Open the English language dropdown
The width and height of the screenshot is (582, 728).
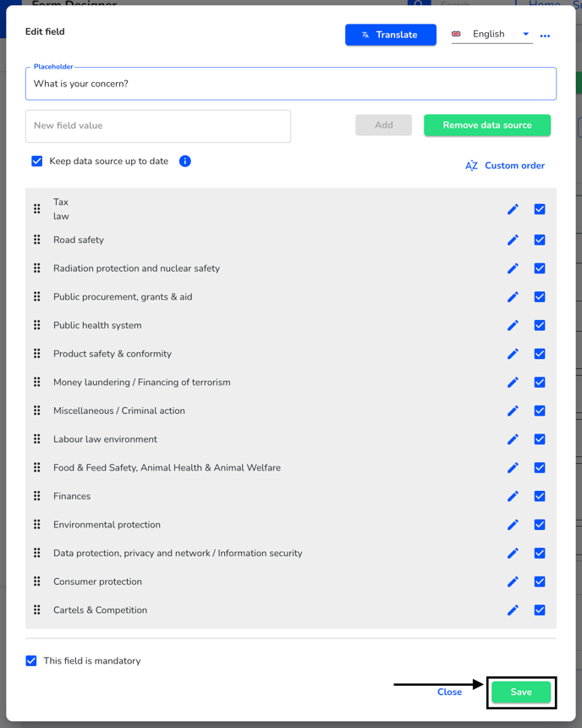tap(492, 35)
